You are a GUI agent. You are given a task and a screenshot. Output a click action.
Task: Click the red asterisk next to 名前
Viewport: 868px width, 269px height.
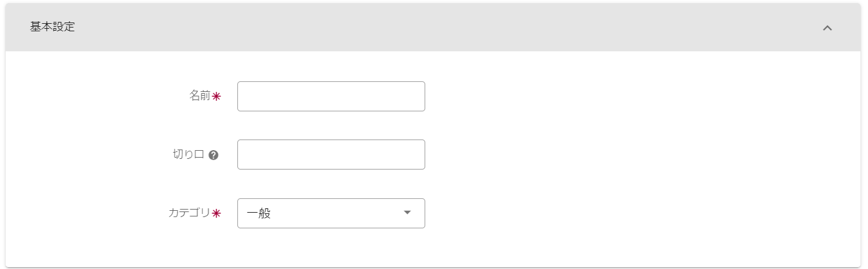coord(217,97)
